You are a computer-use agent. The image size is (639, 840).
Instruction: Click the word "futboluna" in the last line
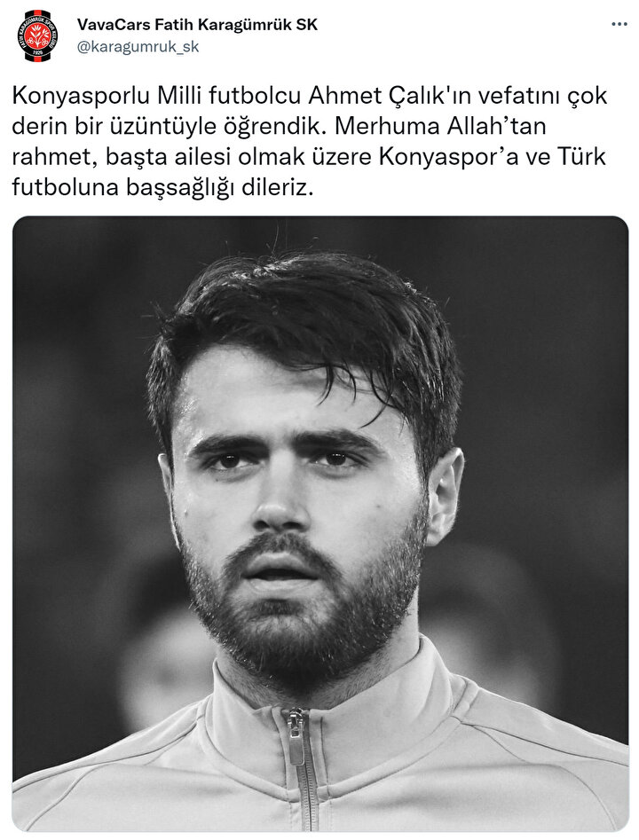coord(66,188)
